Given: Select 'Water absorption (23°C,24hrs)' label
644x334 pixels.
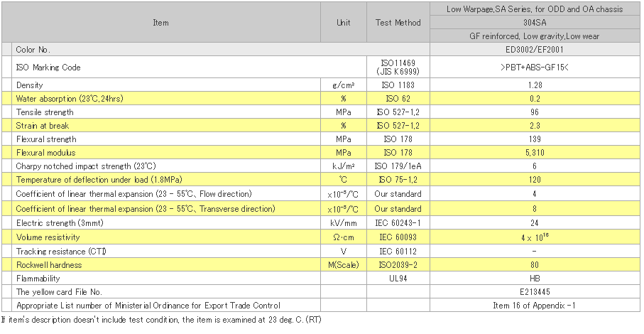Looking at the screenshot, I should [x=70, y=99].
